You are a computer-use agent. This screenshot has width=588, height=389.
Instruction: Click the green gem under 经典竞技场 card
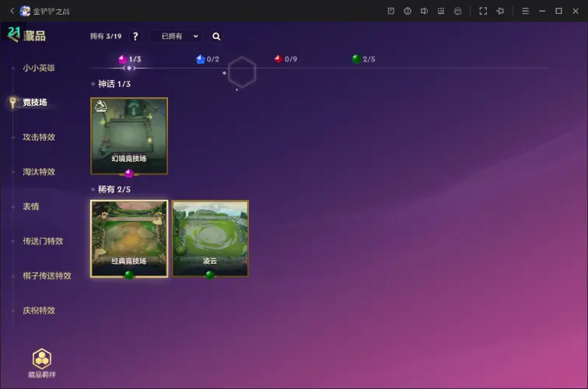[129, 275]
